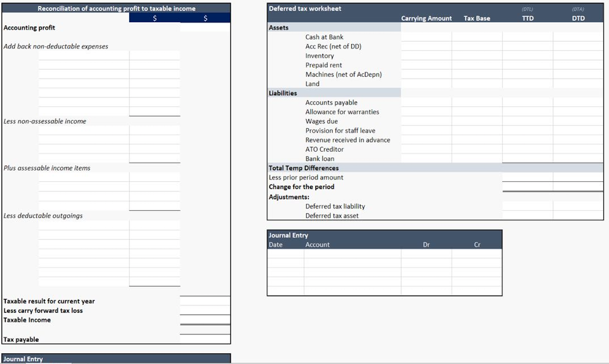Screen dimensions: 609x364
Task: Click the Deferred tax liability TTD cell
Action: (528, 206)
